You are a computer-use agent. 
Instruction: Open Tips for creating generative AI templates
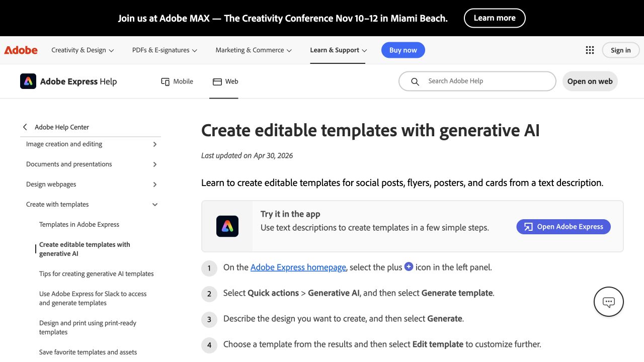(97, 274)
